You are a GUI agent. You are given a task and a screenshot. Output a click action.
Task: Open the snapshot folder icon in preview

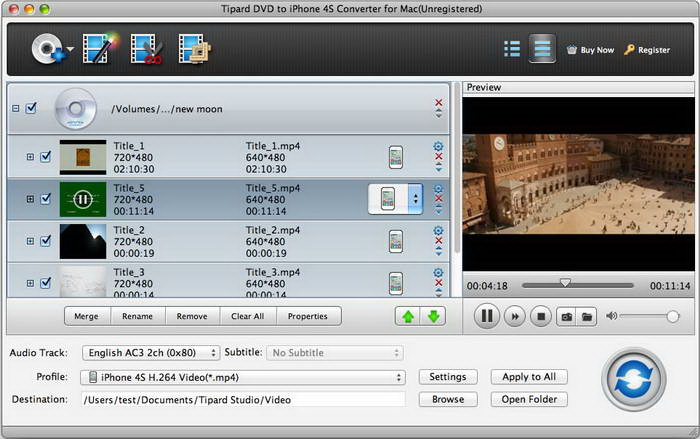(x=587, y=317)
